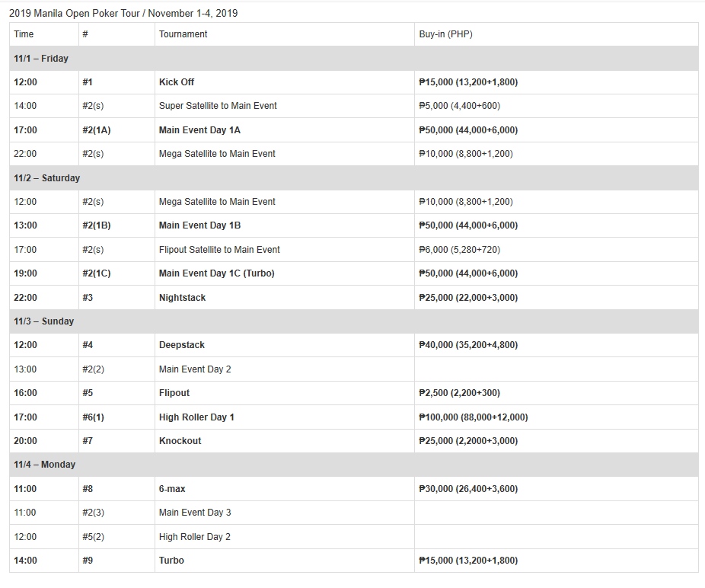Click 'High Roller Day 2' cell
Screen dimensions: 705x588
[x=285, y=537]
